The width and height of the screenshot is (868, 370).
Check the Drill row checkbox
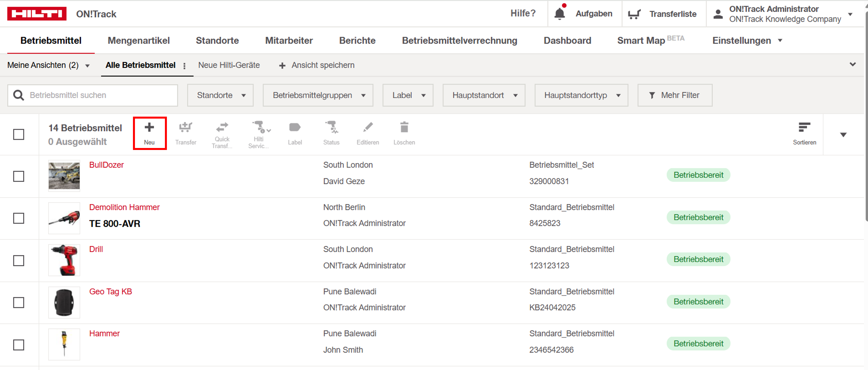[19, 260]
